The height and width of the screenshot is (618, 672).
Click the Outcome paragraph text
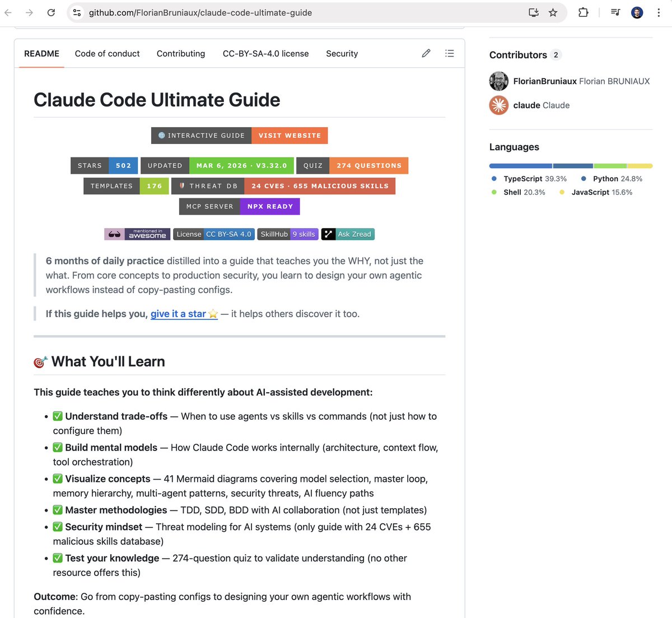point(222,604)
